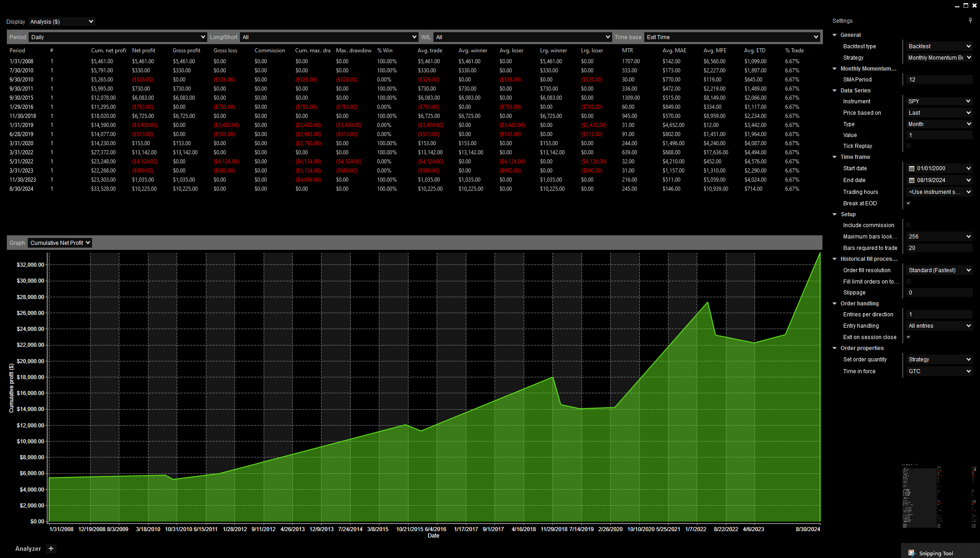The height and width of the screenshot is (558, 980).
Task: Collapse the Setup section
Action: pyautogui.click(x=835, y=214)
